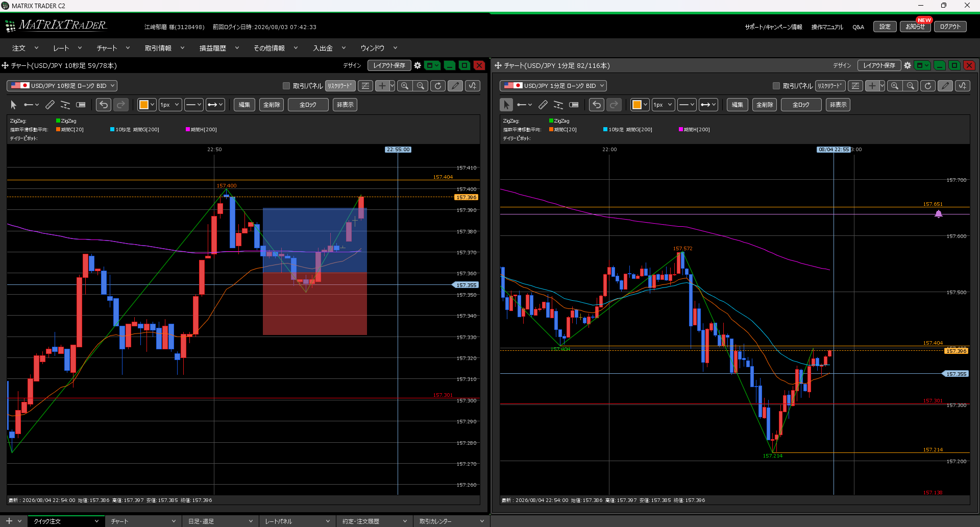Open the add-indicator icon in the 10秒足 chart
The width and height of the screenshot is (980, 527).
(x=473, y=86)
